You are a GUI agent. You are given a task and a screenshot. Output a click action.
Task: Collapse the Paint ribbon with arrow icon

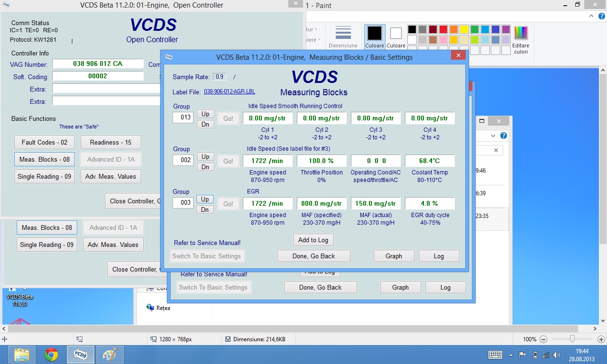(590, 16)
